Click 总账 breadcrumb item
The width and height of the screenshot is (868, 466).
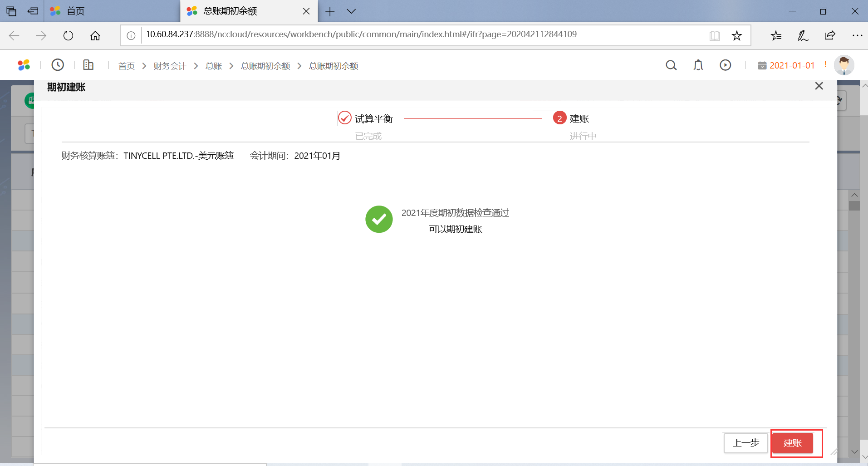coord(213,66)
